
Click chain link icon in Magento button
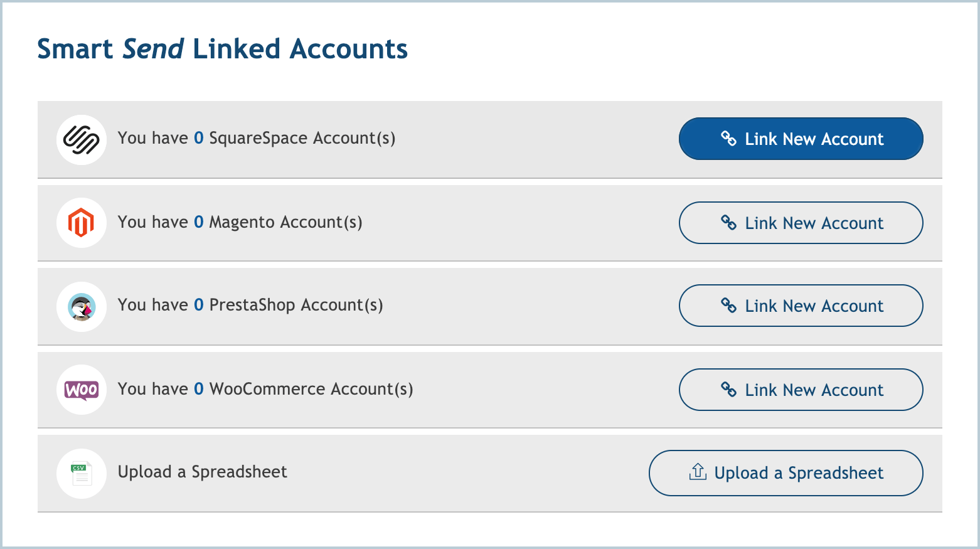click(x=728, y=223)
